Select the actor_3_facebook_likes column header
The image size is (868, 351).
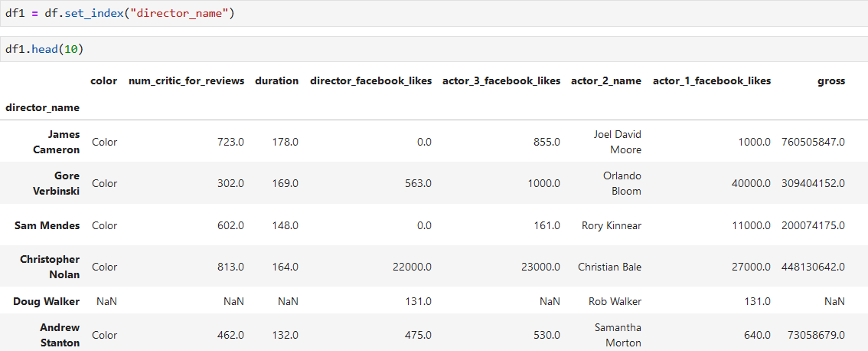[501, 81]
